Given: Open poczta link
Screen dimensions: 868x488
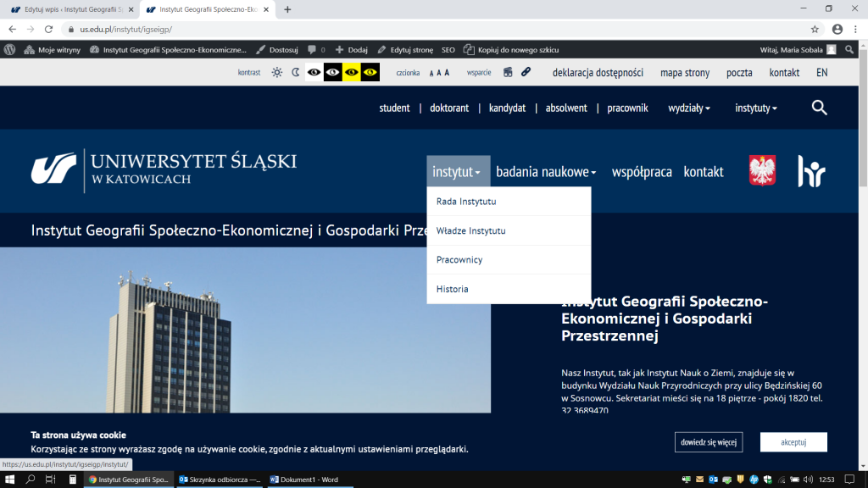Looking at the screenshot, I should (x=739, y=73).
